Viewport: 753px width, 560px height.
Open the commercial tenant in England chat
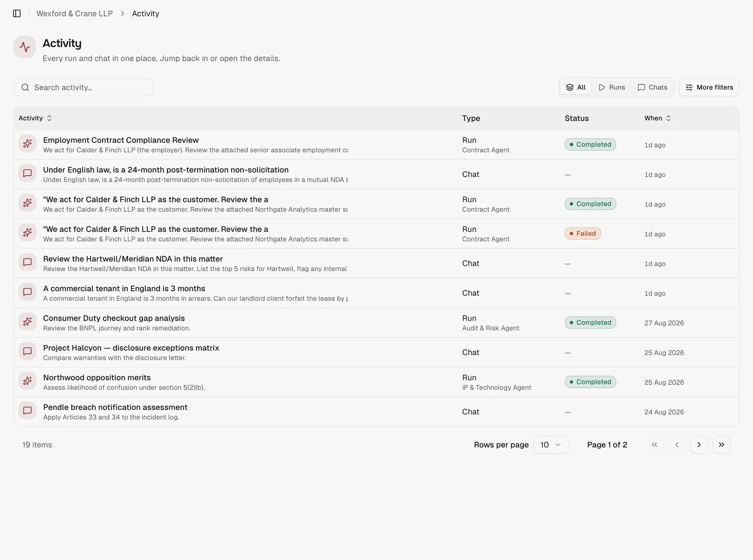124,289
